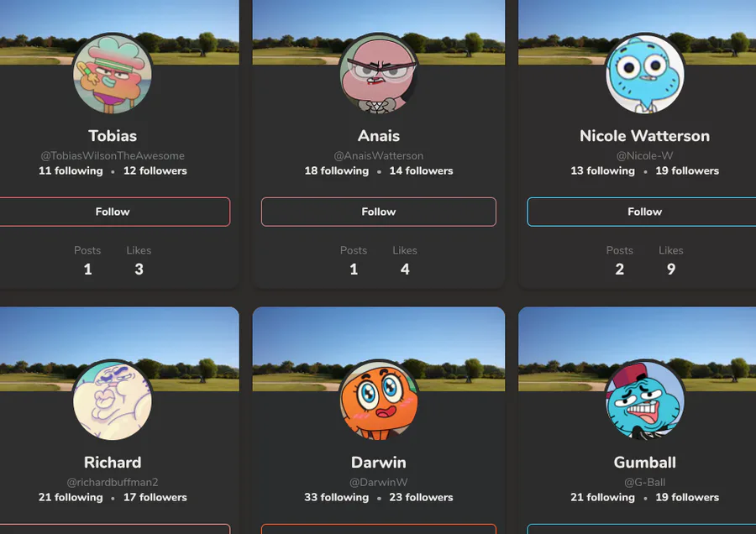View Gumball's 19 followers
This screenshot has width=756, height=534.
click(687, 497)
